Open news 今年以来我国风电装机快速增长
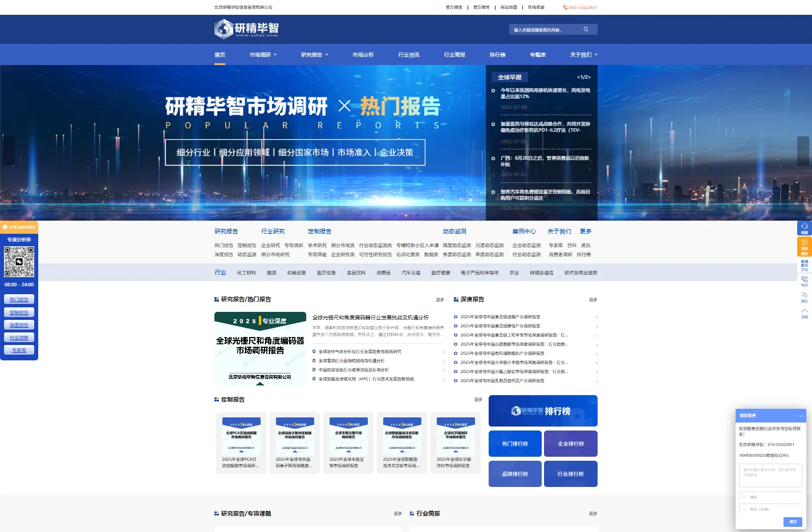This screenshot has height=532, width=812. 545,93
